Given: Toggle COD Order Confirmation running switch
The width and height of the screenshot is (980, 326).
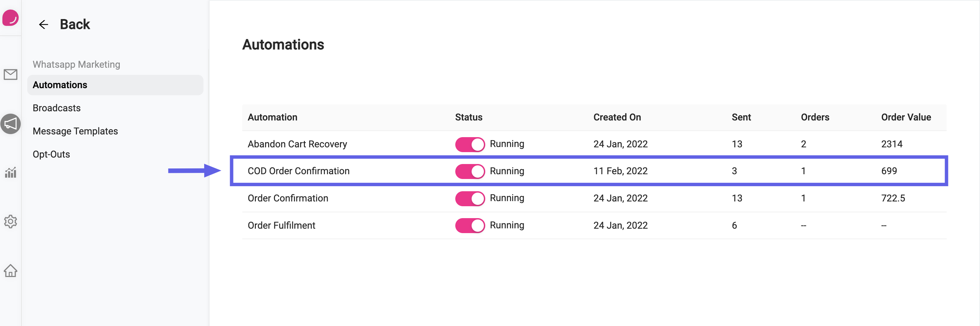Looking at the screenshot, I should click(470, 171).
